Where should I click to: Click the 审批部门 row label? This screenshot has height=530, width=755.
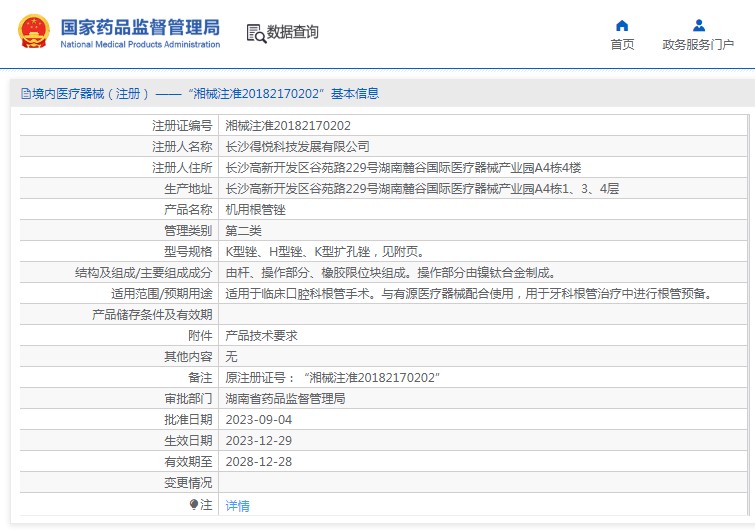tap(188, 399)
